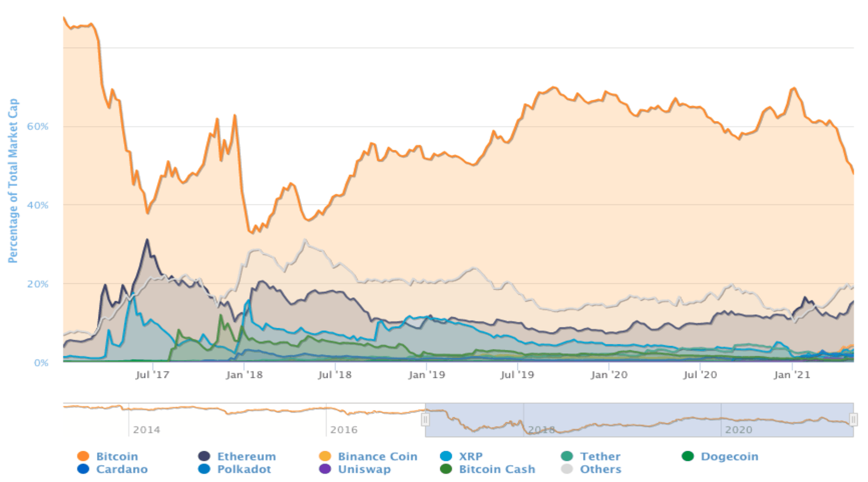
Task: Toggle the Bitcoin series legend dot
Action: point(83,456)
